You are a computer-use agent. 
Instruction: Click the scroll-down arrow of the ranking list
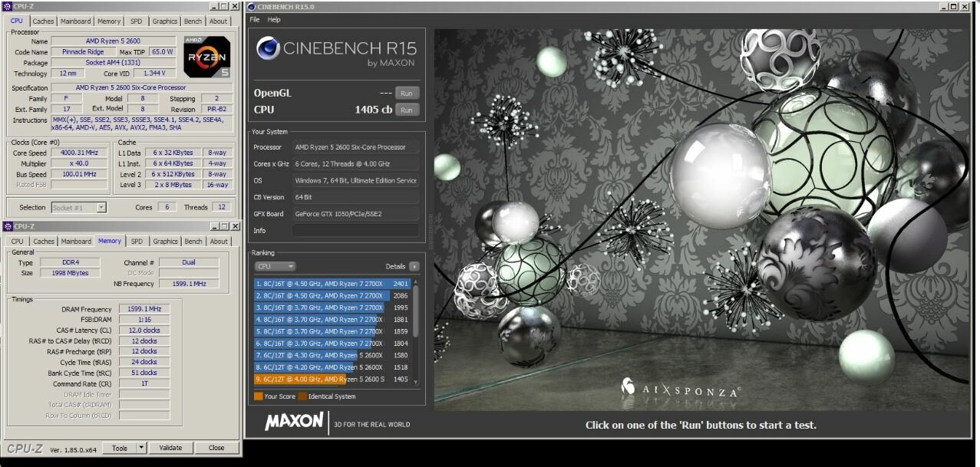[x=416, y=381]
